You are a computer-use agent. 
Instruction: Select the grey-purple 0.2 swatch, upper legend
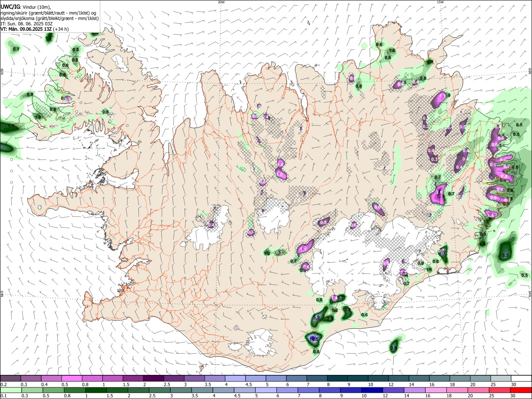10,378
